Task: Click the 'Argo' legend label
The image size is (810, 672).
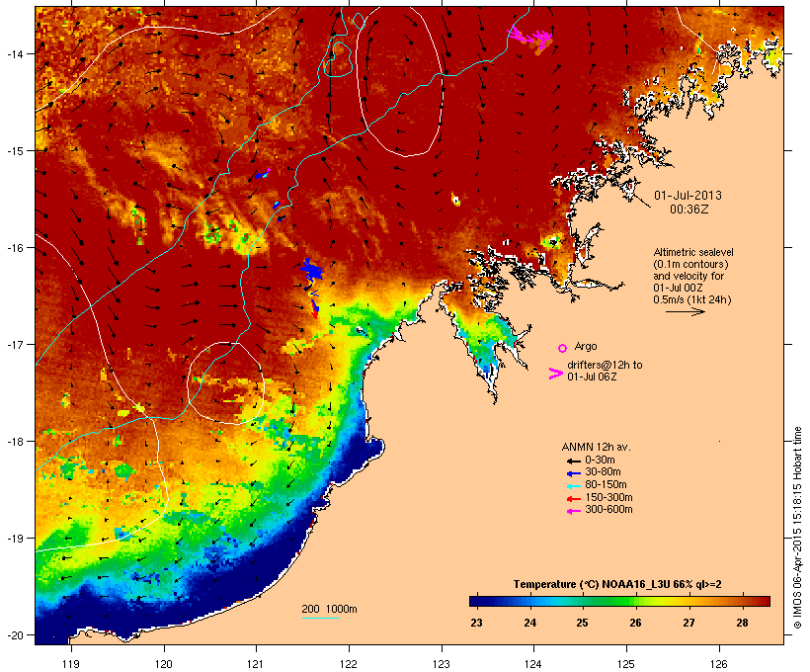Action: (586, 346)
